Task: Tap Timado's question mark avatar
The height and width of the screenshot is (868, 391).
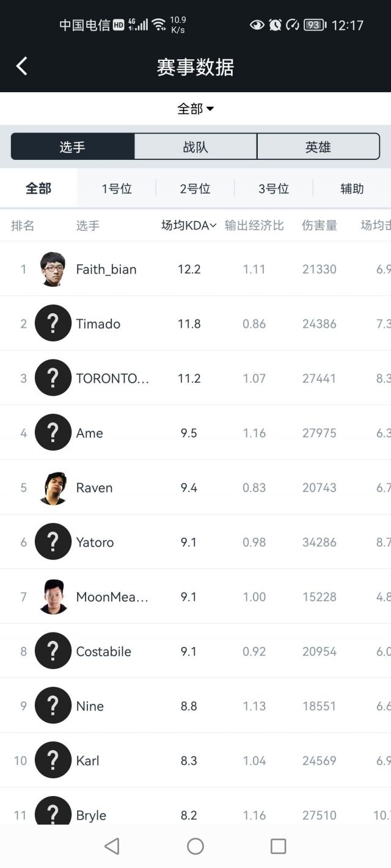Action: pyautogui.click(x=53, y=324)
